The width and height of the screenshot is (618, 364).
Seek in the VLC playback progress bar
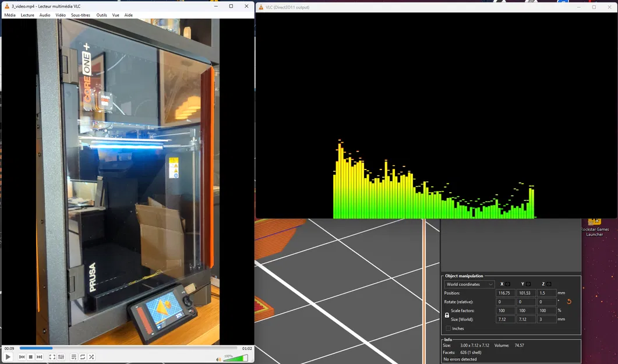[x=129, y=348]
